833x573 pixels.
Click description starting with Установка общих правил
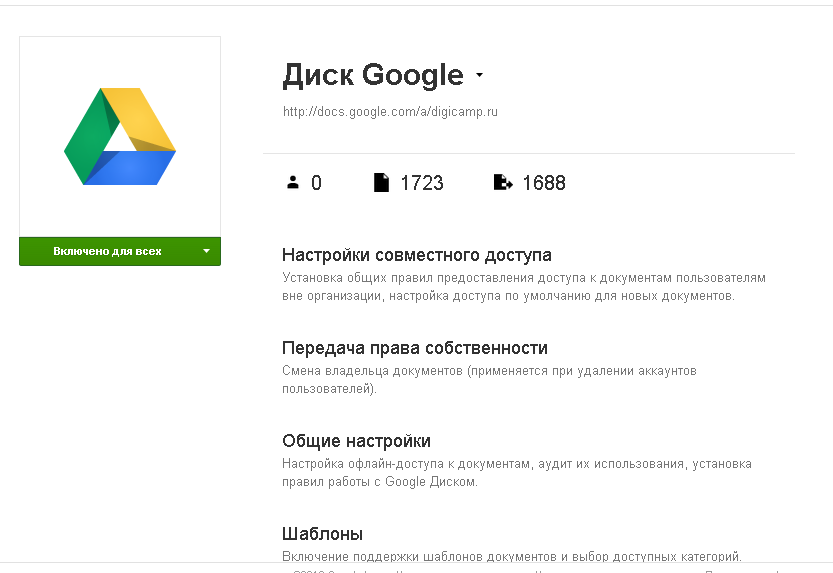coord(524,287)
